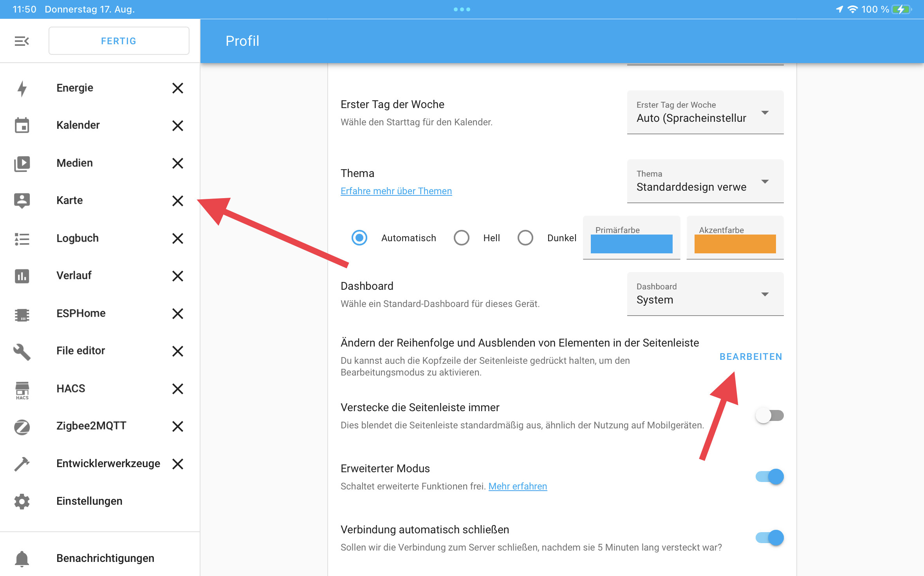The height and width of the screenshot is (576, 924).
Task: Open ESPHome in the sidebar
Action: tap(81, 313)
